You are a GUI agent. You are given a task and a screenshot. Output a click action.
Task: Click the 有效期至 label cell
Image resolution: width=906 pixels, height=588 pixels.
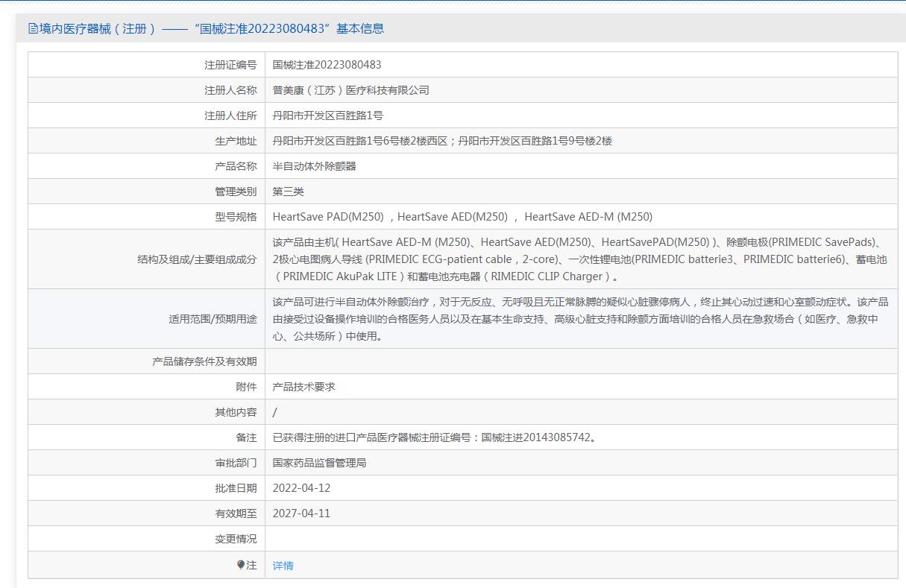click(146, 513)
